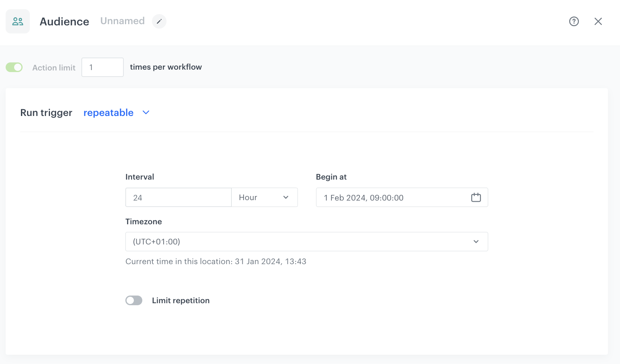Open the help question mark icon
Screen dimensions: 620x364
(x=574, y=21)
